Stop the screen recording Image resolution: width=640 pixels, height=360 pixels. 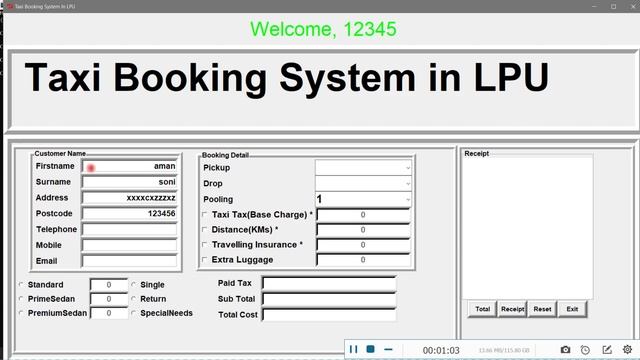(371, 349)
